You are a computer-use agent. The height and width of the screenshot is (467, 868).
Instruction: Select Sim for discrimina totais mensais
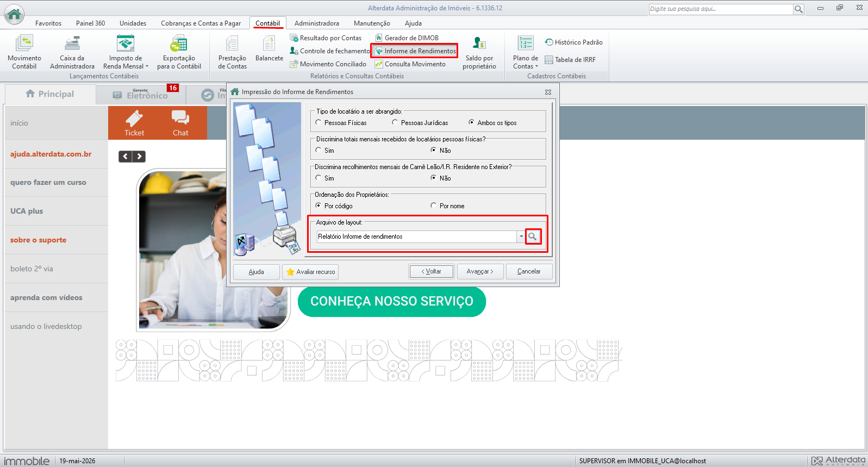coord(319,150)
